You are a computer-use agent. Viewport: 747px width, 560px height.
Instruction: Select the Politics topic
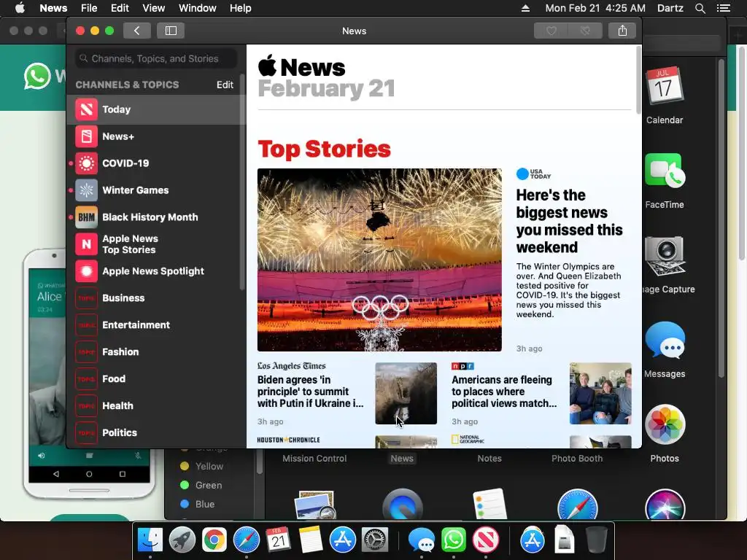[x=158, y=433]
